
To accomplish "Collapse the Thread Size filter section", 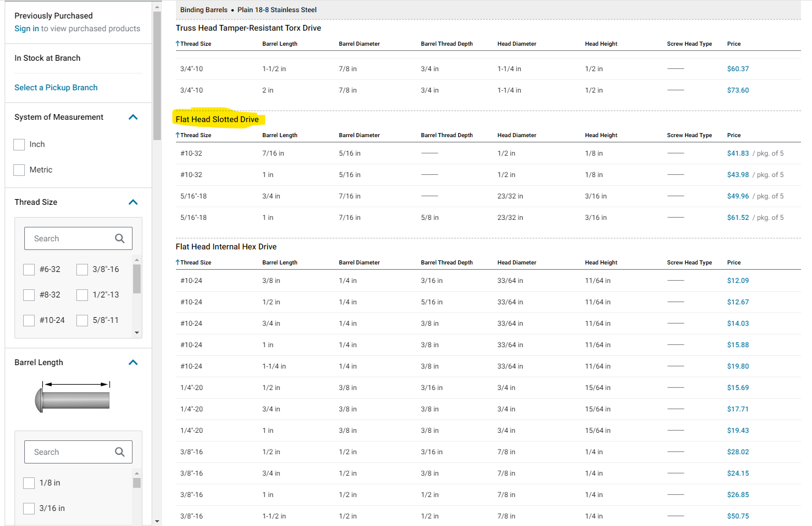I will pos(133,202).
